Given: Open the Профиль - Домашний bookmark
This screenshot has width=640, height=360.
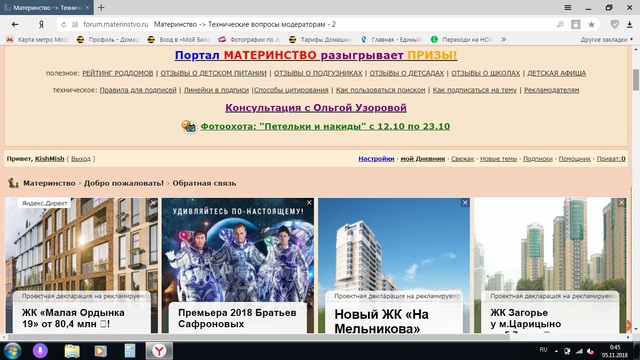Looking at the screenshot, I should [109, 40].
